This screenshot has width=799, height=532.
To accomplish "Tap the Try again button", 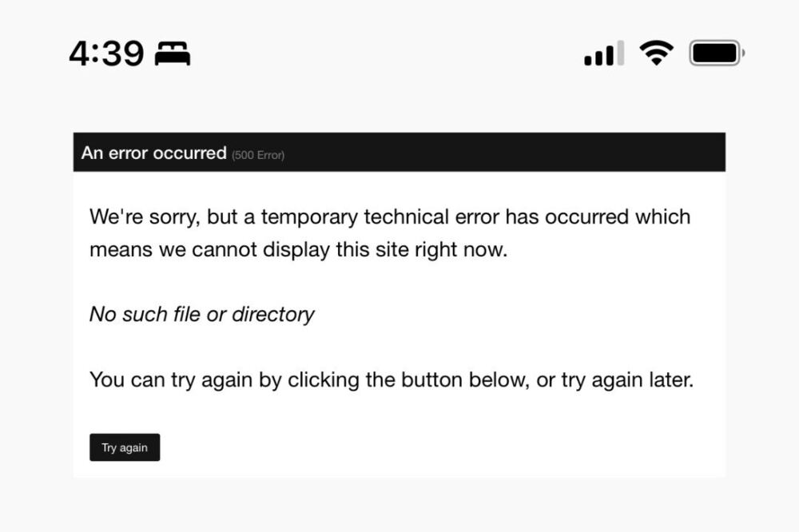I will (125, 447).
